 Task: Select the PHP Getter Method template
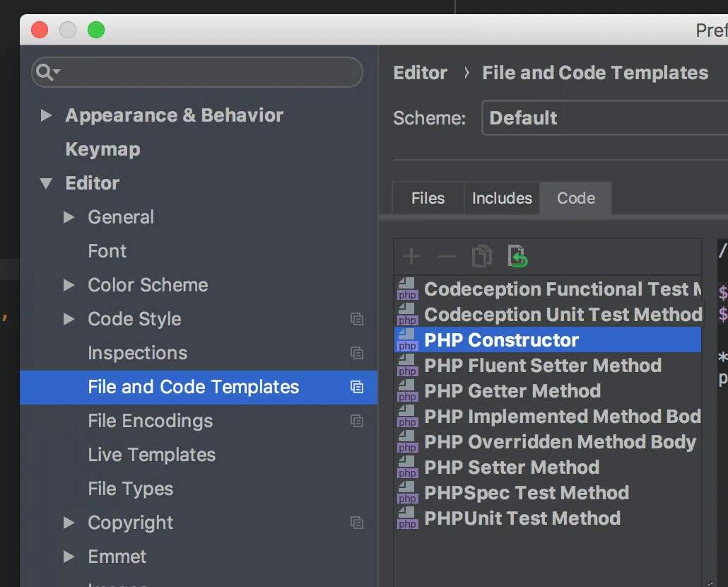click(x=512, y=391)
